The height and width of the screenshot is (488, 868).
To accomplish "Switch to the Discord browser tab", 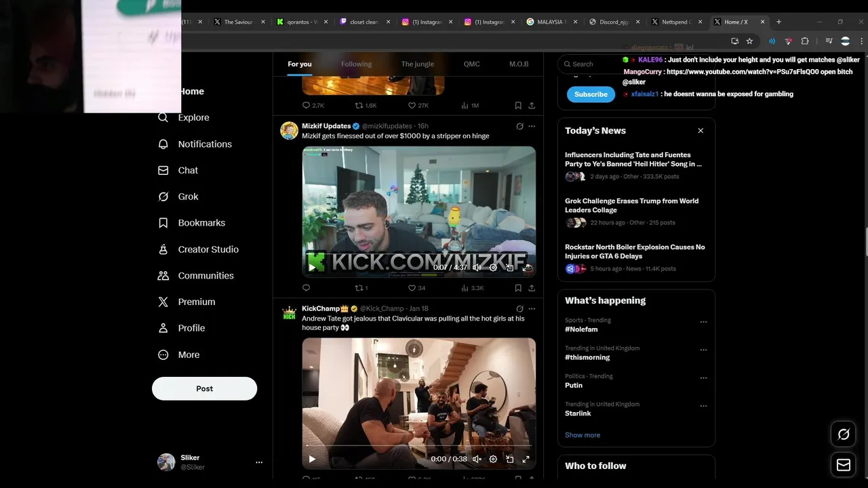I will tap(614, 22).
